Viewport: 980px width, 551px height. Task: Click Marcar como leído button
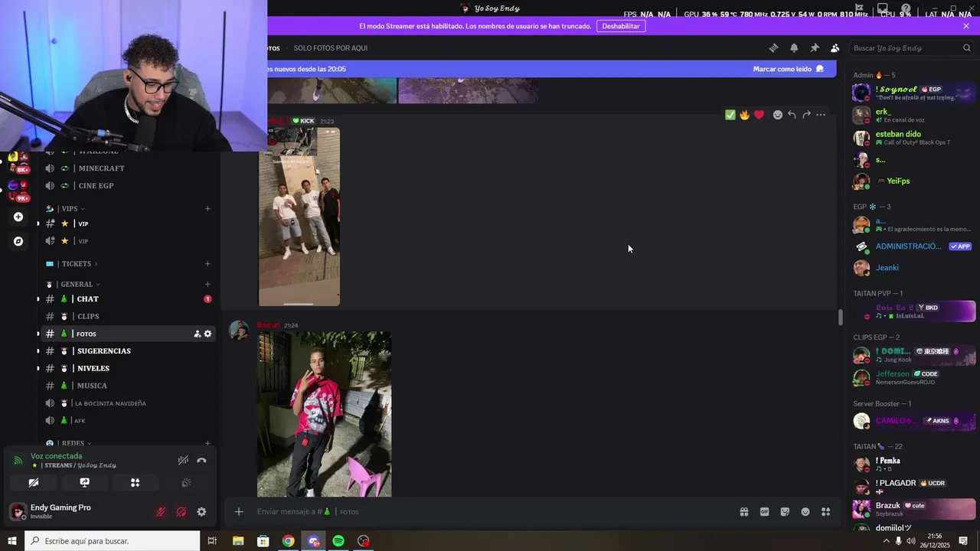point(788,69)
